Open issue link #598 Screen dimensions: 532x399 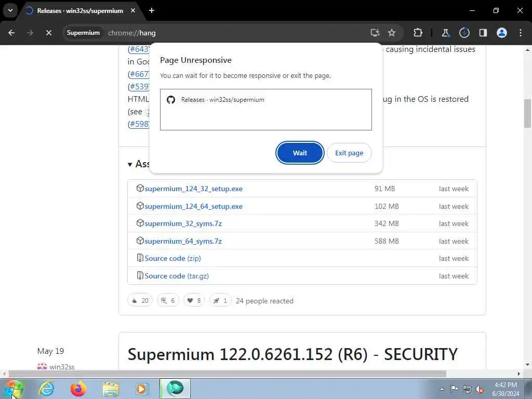tap(138, 124)
